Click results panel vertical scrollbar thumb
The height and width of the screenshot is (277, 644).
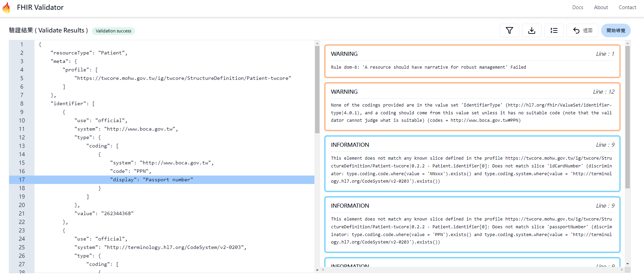point(627,117)
